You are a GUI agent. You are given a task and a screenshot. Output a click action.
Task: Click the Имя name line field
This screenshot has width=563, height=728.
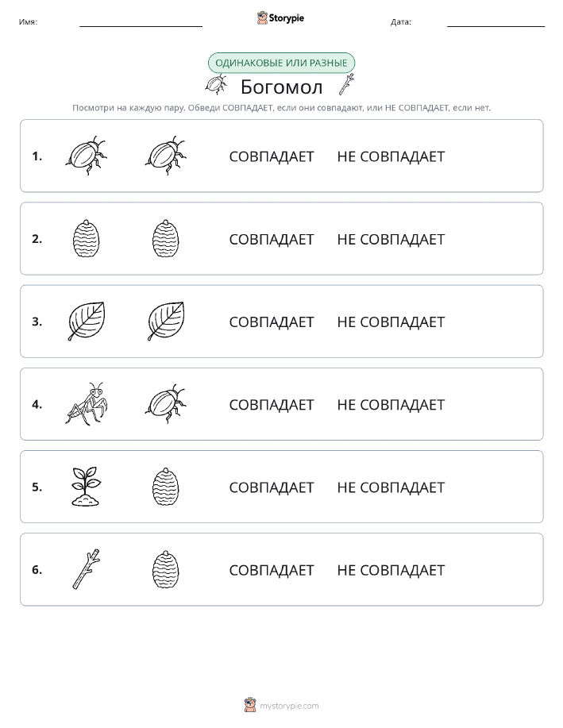point(141,21)
